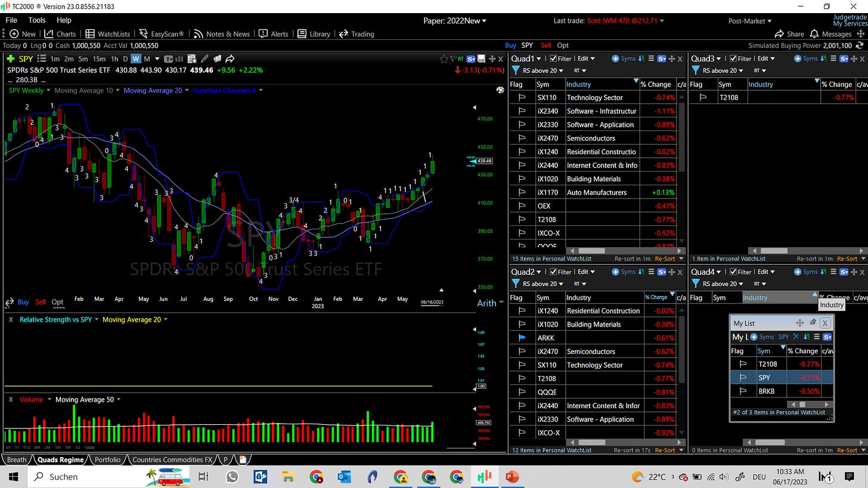
Task: Switch to the Breath tab
Action: point(17,459)
